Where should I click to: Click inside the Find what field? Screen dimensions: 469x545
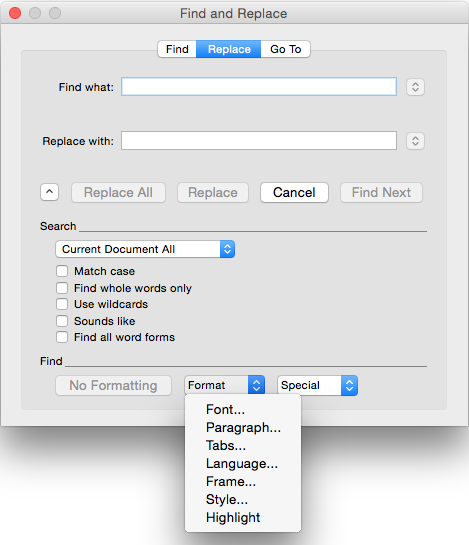pyautogui.click(x=259, y=87)
